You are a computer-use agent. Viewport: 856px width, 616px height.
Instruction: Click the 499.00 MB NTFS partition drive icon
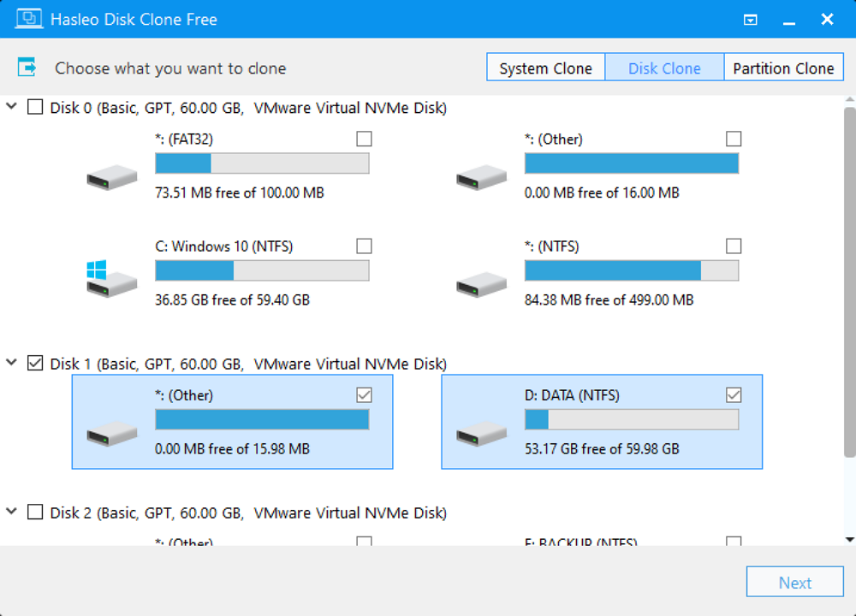tap(481, 284)
